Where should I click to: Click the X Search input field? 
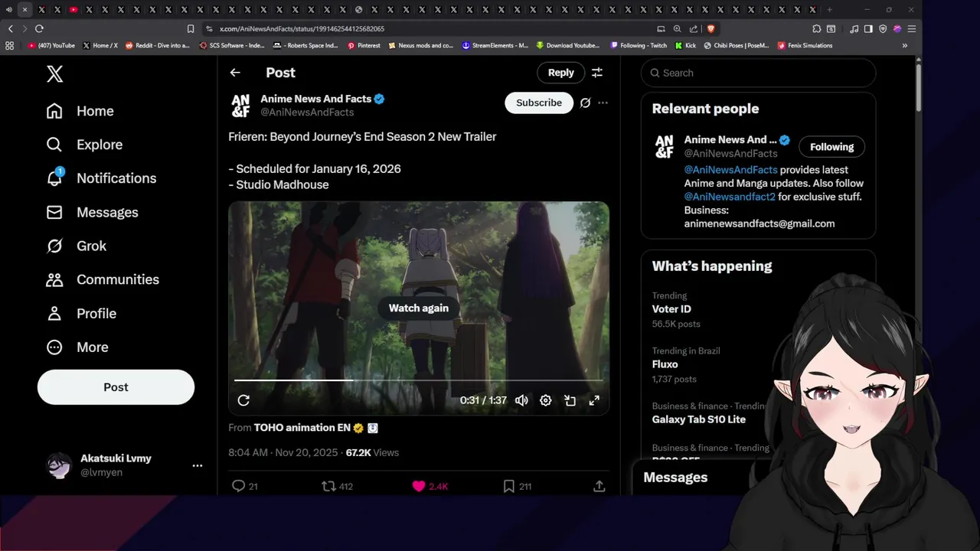click(x=758, y=73)
